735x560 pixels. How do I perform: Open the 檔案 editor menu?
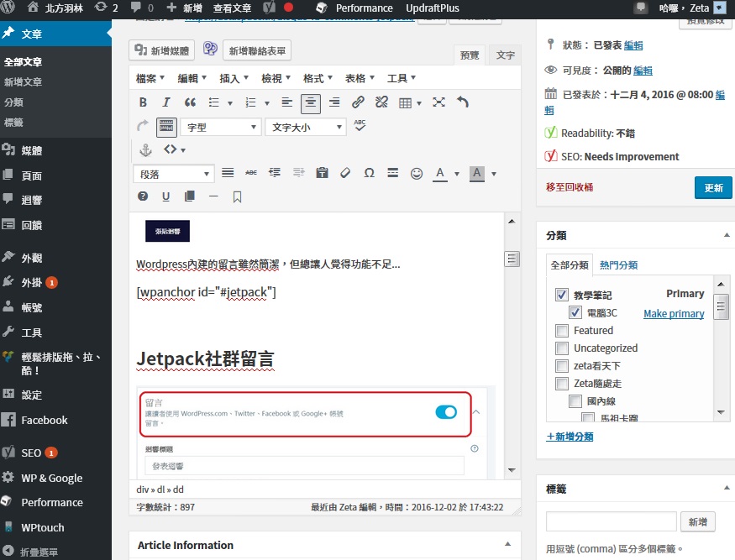coord(150,78)
